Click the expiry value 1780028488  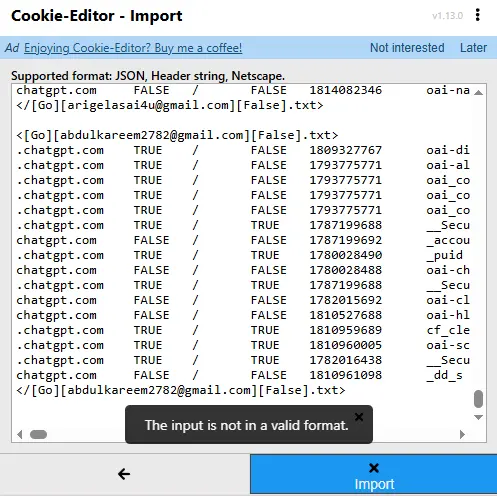click(346, 270)
